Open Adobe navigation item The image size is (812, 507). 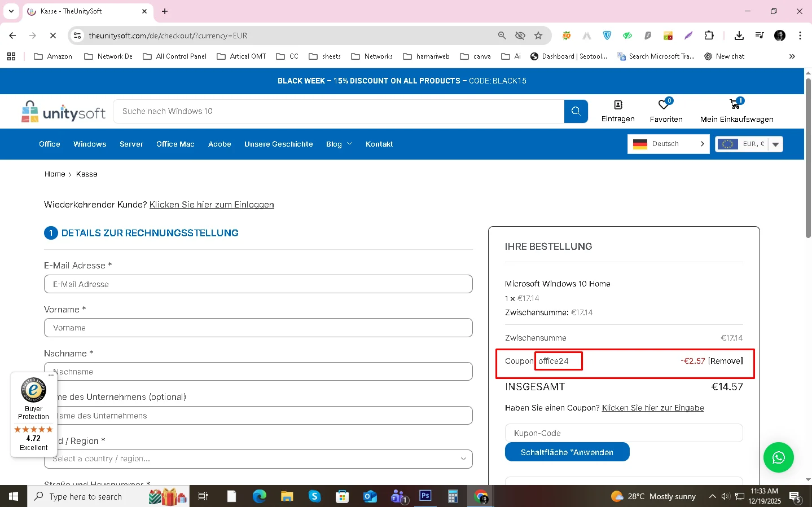(x=220, y=144)
